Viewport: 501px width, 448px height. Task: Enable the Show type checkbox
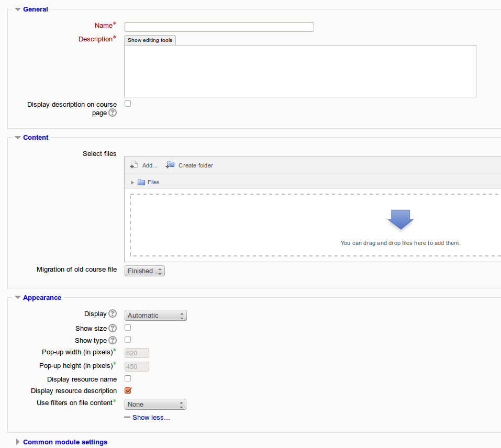(128, 340)
